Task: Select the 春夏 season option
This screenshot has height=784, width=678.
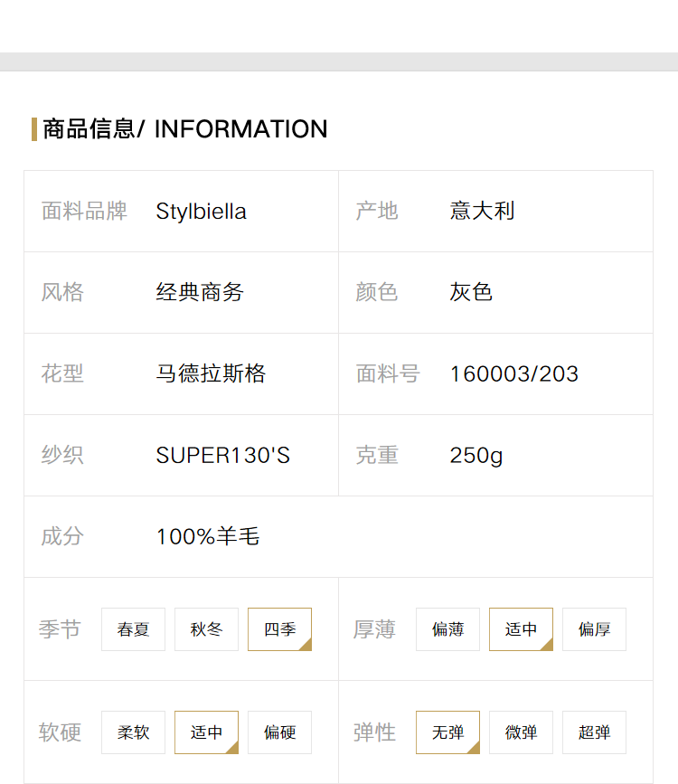Action: 133,629
